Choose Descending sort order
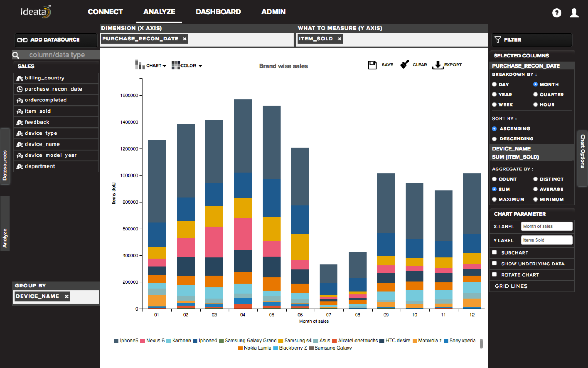 (x=494, y=139)
